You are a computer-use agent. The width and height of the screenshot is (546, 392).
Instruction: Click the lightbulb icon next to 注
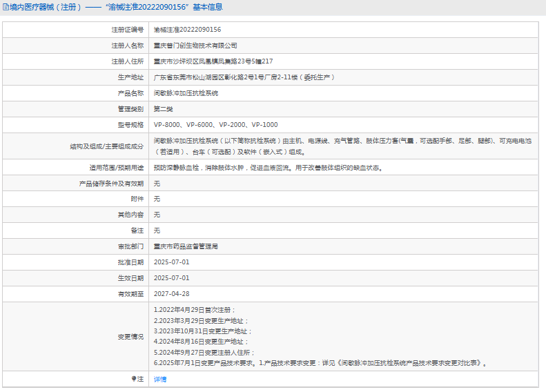click(x=134, y=379)
